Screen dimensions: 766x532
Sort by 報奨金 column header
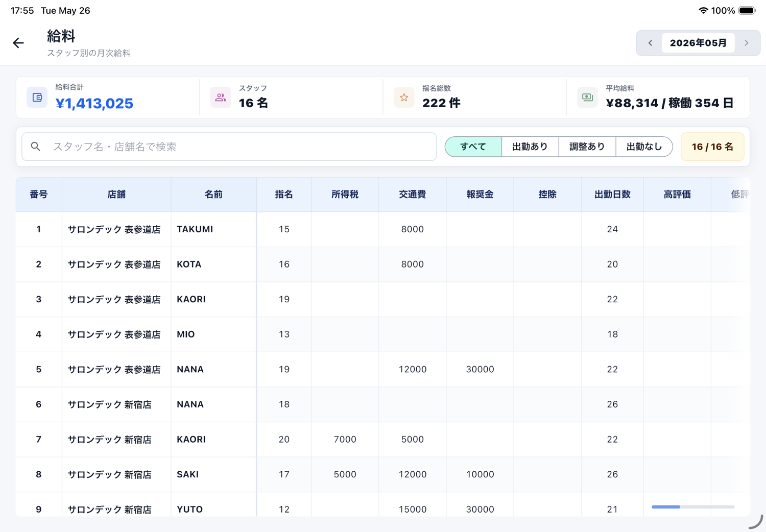point(480,195)
